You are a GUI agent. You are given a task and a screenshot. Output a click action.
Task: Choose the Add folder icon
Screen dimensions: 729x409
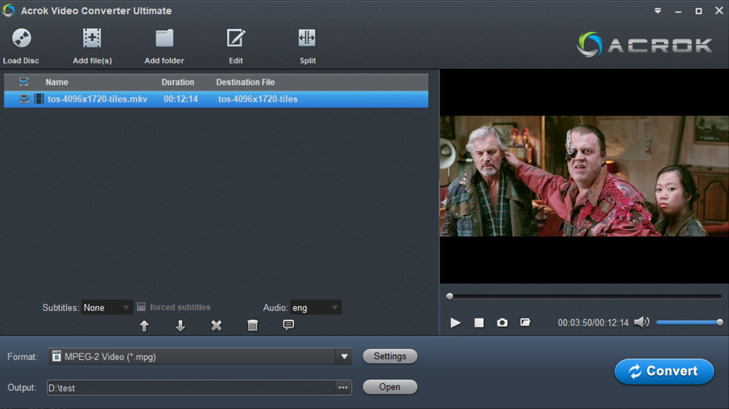(164, 38)
